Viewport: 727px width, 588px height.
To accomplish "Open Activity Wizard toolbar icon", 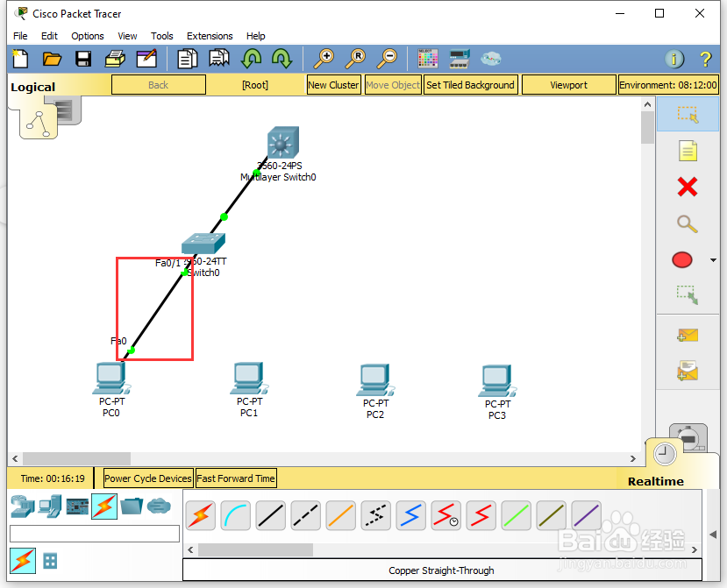I will pyautogui.click(x=146, y=59).
